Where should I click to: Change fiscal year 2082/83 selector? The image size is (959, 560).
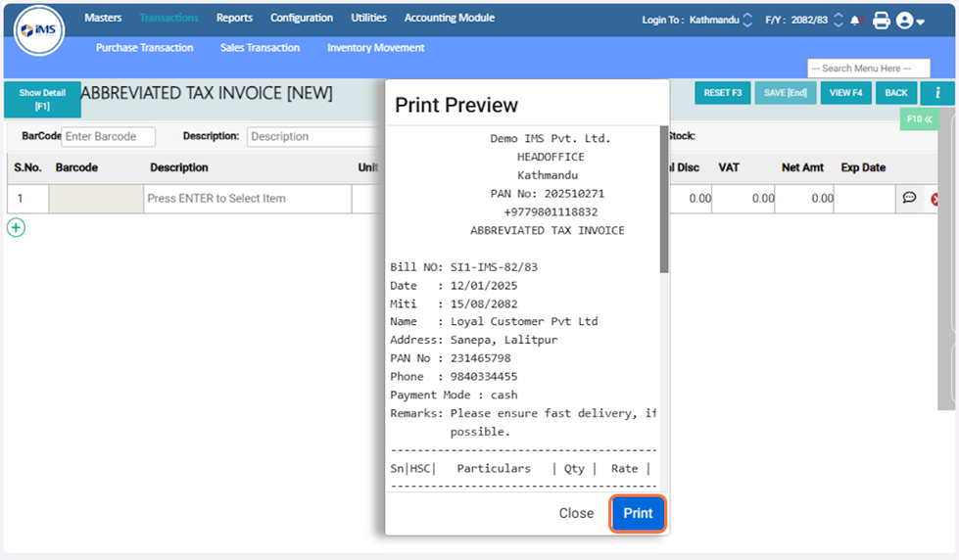click(x=838, y=20)
